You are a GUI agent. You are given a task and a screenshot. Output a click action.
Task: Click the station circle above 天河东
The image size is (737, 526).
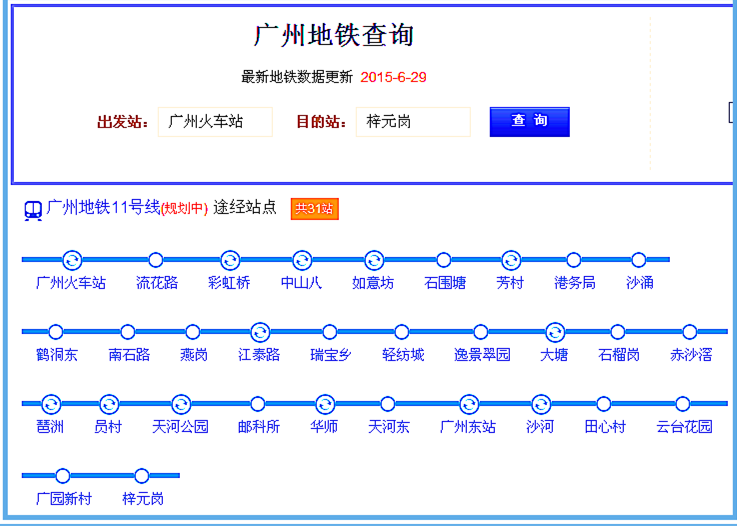coord(387,404)
